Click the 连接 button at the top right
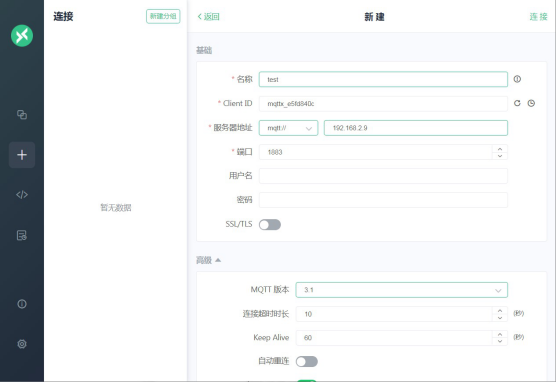Screen dimensions: 556x382 (539, 17)
